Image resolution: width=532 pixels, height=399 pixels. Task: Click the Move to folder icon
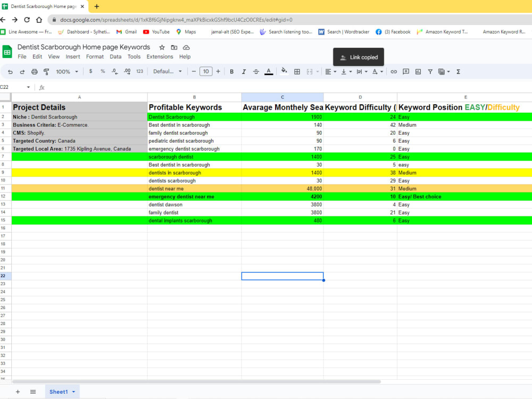pos(174,47)
